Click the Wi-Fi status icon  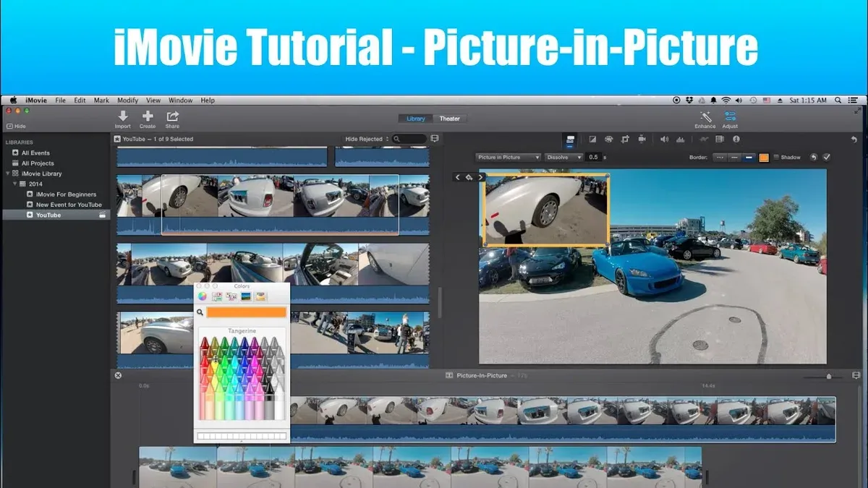click(726, 100)
